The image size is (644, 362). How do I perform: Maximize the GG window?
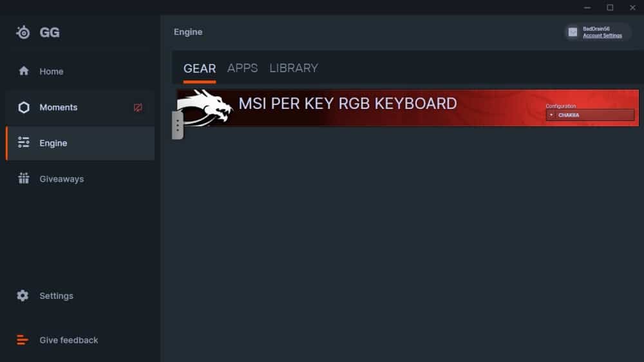pos(610,7)
